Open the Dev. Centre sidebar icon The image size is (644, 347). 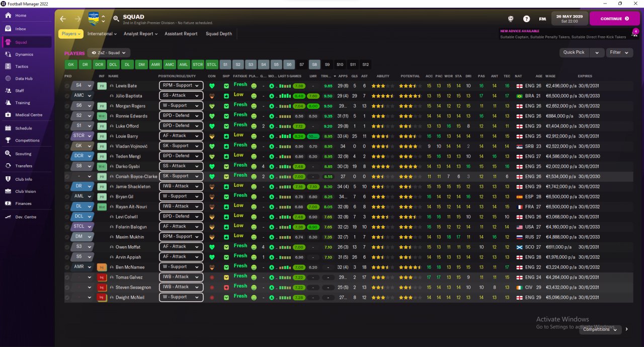(x=8, y=217)
